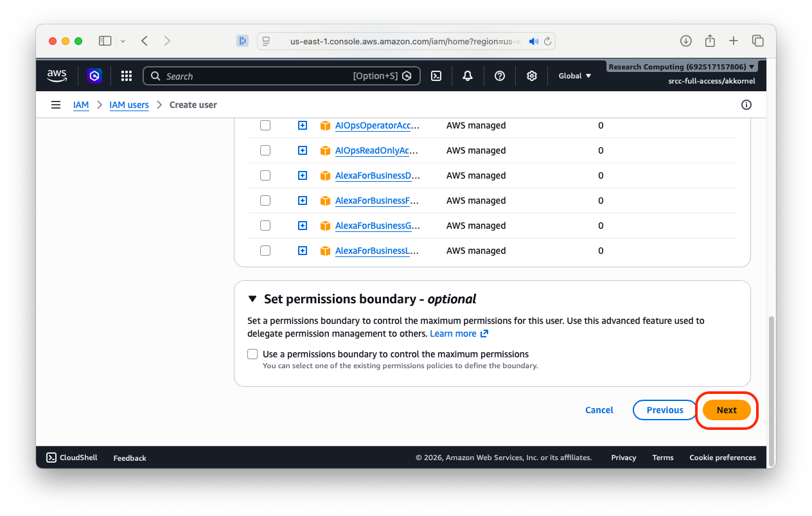Go back with Safari back arrow
The width and height of the screenshot is (812, 516).
click(145, 41)
